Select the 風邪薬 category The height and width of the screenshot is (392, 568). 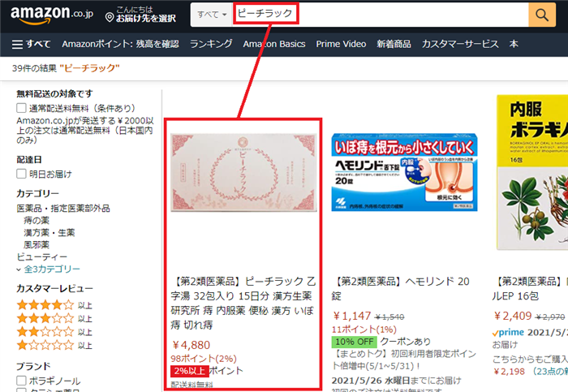pos(37,245)
